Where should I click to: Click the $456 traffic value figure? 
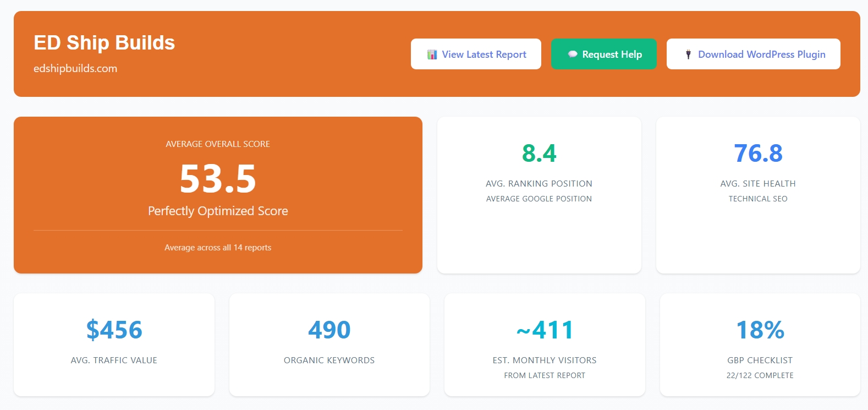[114, 330]
